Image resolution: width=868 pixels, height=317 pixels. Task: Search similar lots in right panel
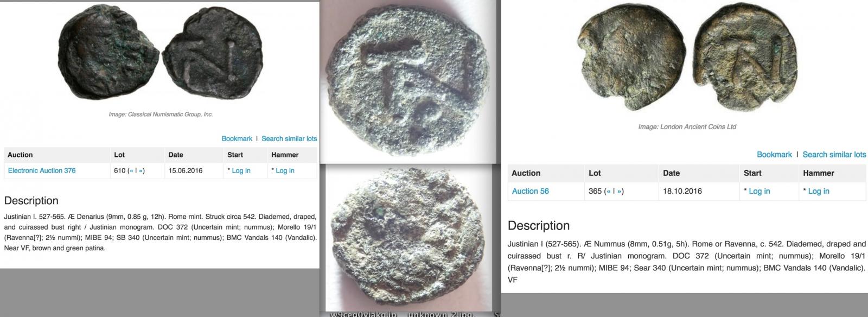834,155
